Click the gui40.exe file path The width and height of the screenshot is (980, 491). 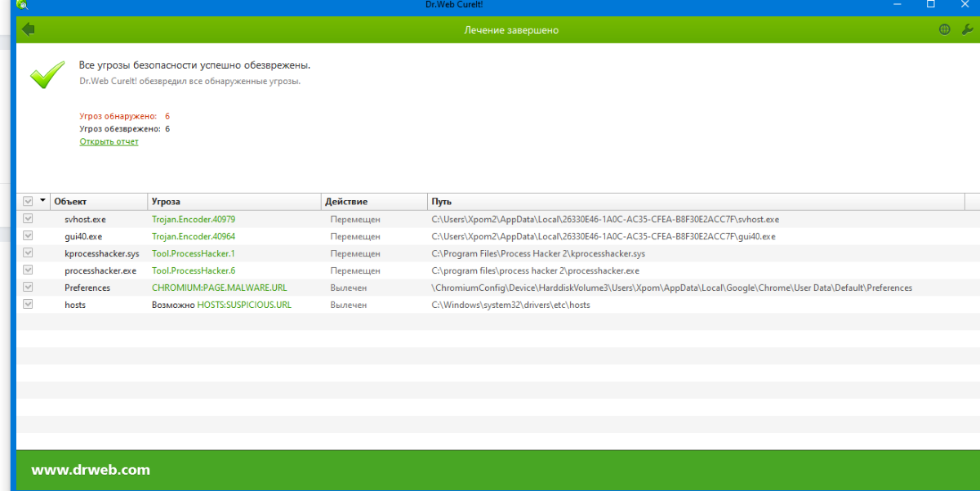[x=604, y=237]
